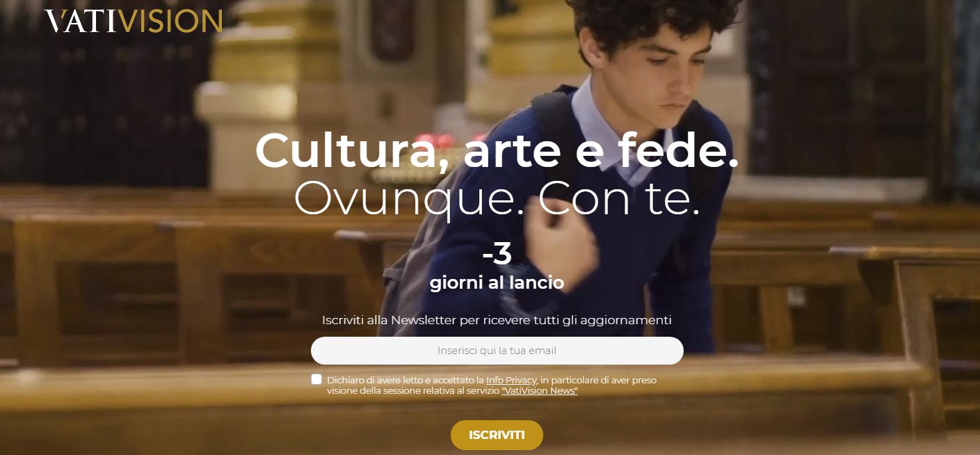Click the "Cultura, arte e fede." headline
This screenshot has height=455, width=980.
(497, 150)
